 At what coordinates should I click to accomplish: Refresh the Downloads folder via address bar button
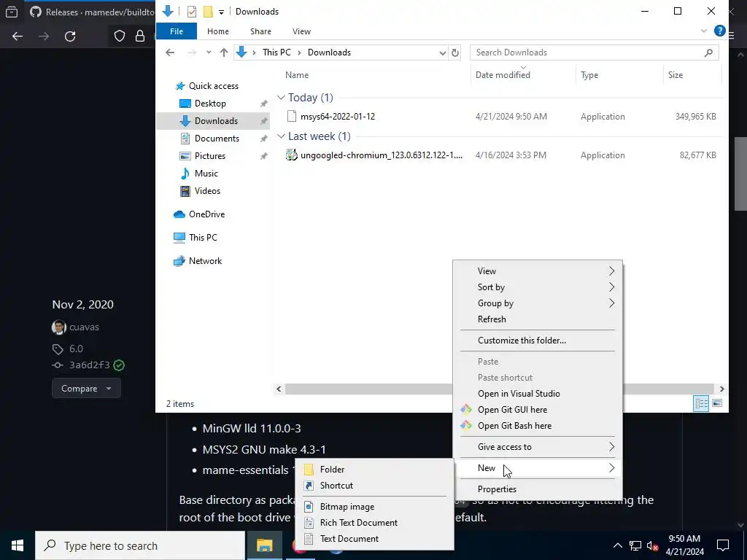(x=455, y=52)
